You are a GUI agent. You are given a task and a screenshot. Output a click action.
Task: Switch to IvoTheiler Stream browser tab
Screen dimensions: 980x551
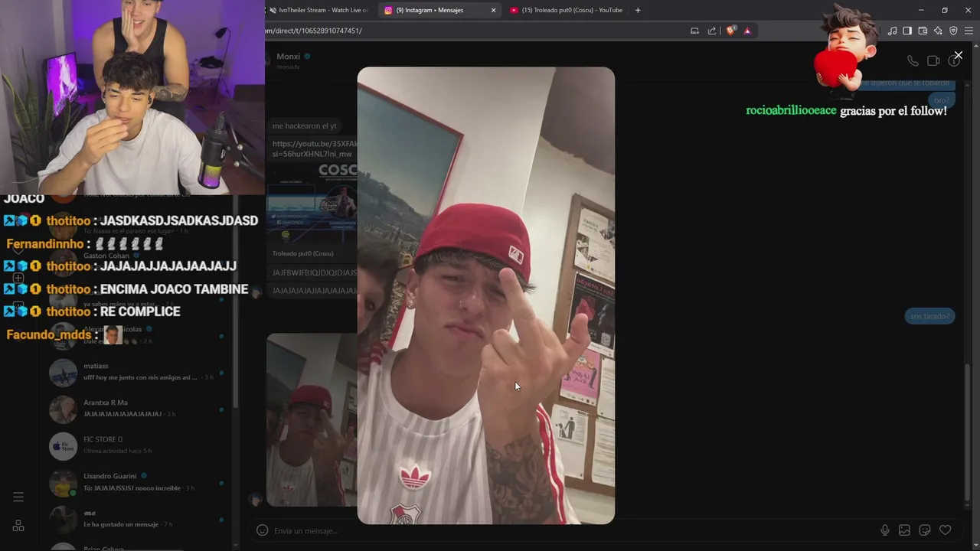click(318, 10)
